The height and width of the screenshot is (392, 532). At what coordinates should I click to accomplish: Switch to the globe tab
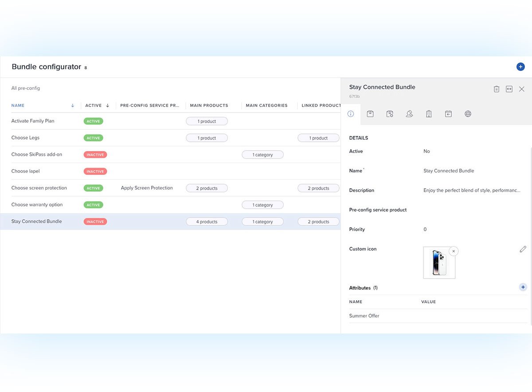[x=468, y=114]
